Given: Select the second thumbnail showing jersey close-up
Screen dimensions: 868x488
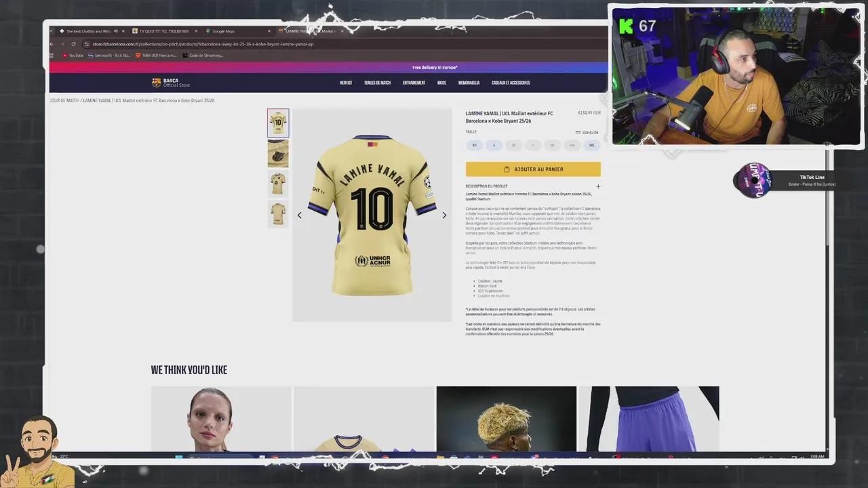Looking at the screenshot, I should click(278, 154).
